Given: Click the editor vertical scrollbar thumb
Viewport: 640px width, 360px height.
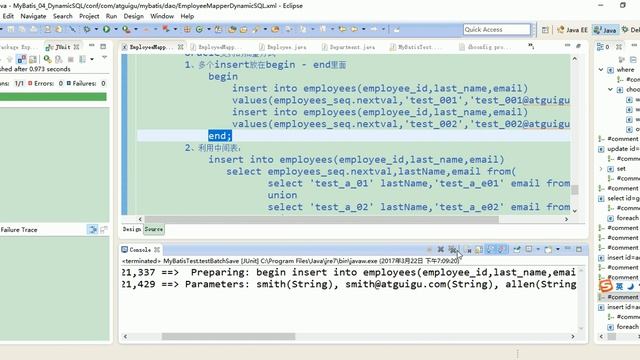Looking at the screenshot, I should click(575, 190).
